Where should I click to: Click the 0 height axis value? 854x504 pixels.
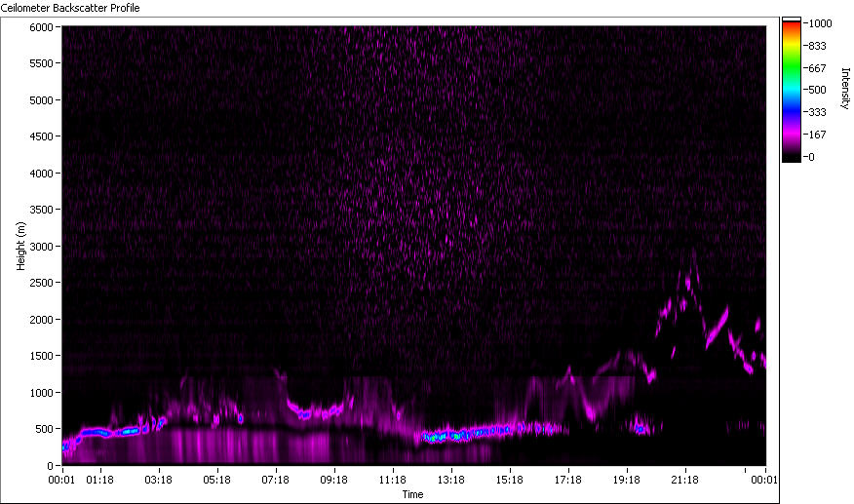click(50, 466)
